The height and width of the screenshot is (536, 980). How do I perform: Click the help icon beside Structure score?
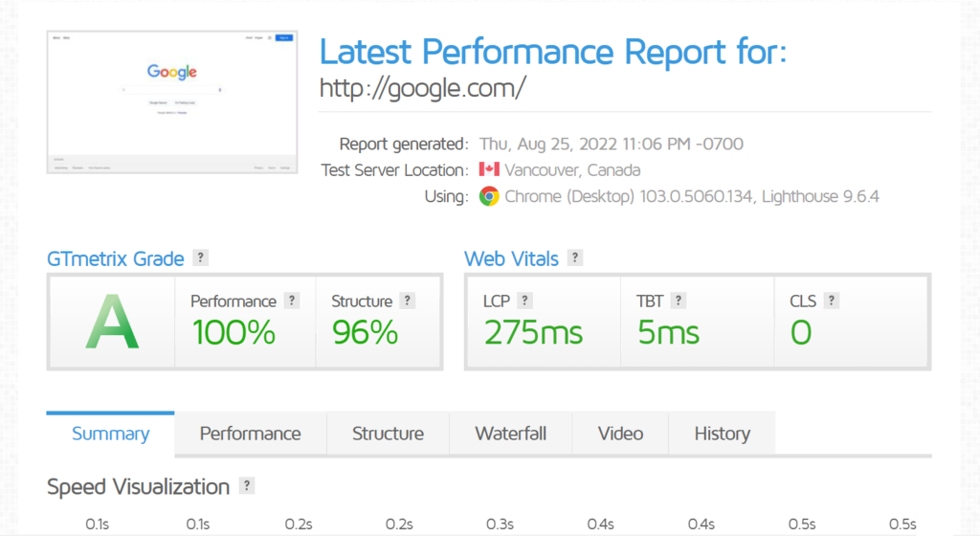click(x=408, y=301)
